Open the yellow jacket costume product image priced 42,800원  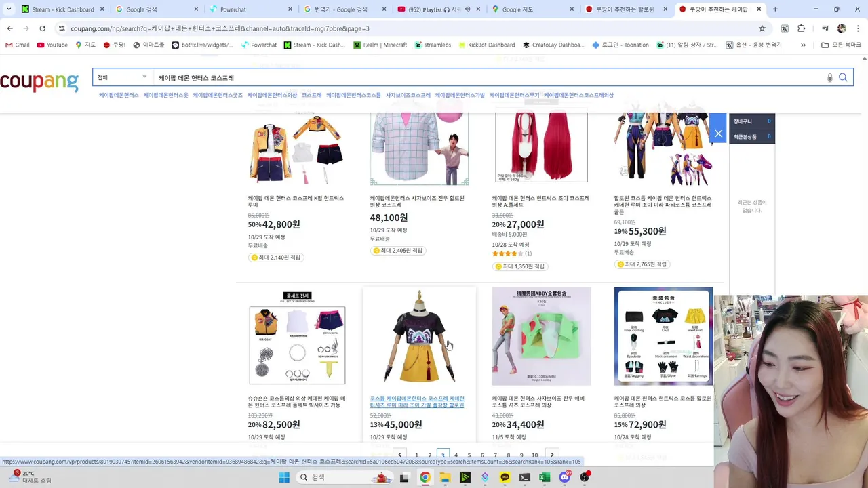click(297, 149)
